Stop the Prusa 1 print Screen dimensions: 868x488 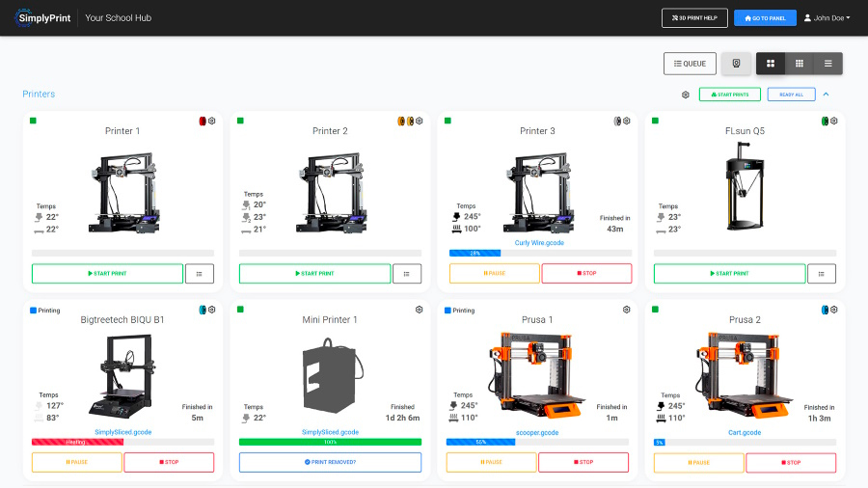[583, 462]
